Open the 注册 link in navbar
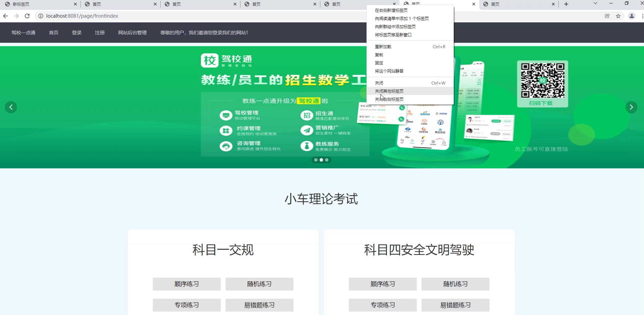 [x=100, y=33]
